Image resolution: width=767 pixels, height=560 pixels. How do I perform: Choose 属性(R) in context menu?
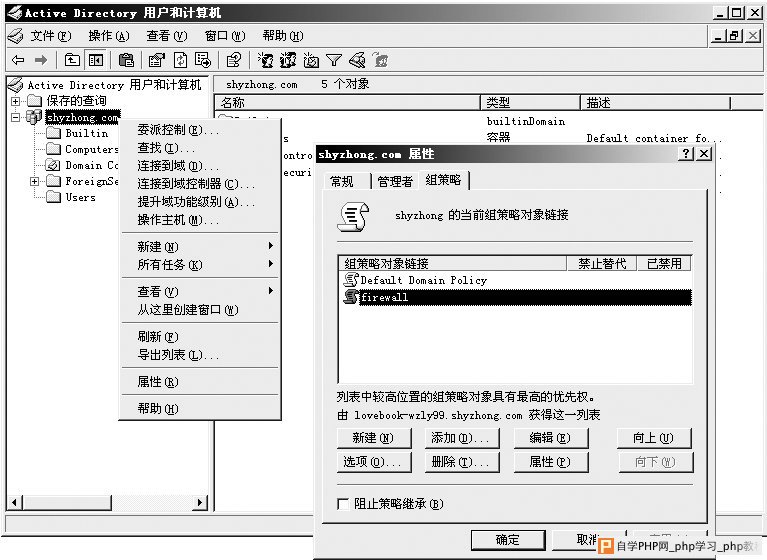coord(200,381)
